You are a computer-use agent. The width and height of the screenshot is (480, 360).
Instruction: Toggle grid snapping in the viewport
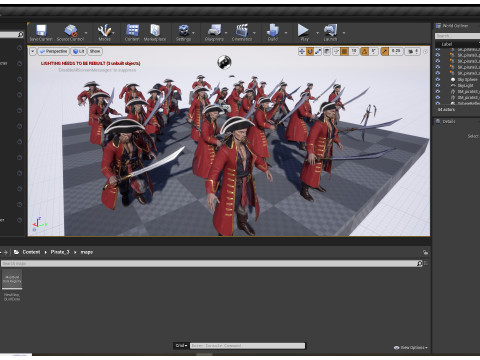pos(345,51)
